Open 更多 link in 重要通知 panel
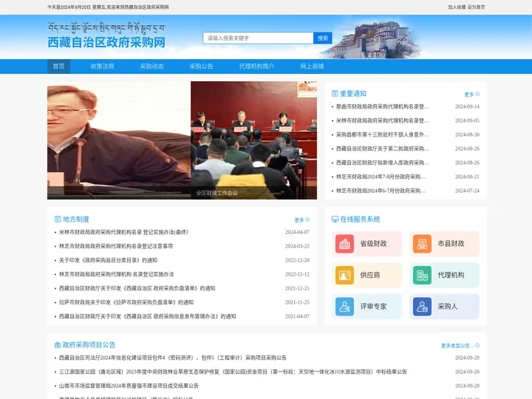 pos(469,95)
